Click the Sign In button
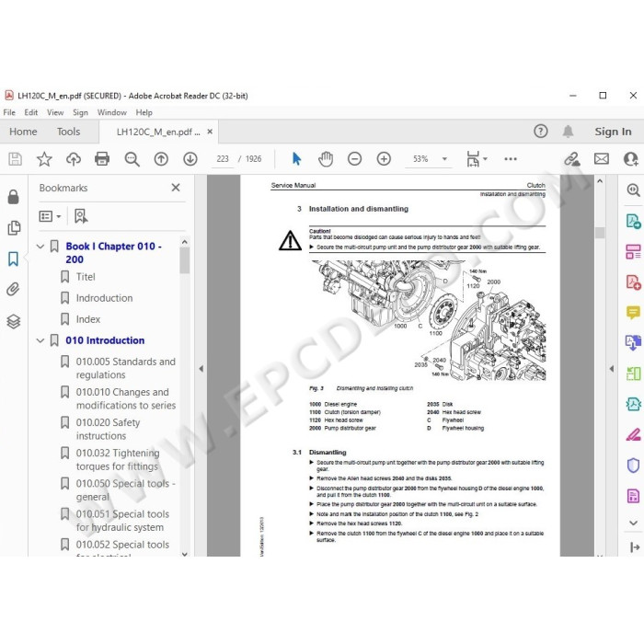This screenshot has height=644, width=644. point(613,132)
